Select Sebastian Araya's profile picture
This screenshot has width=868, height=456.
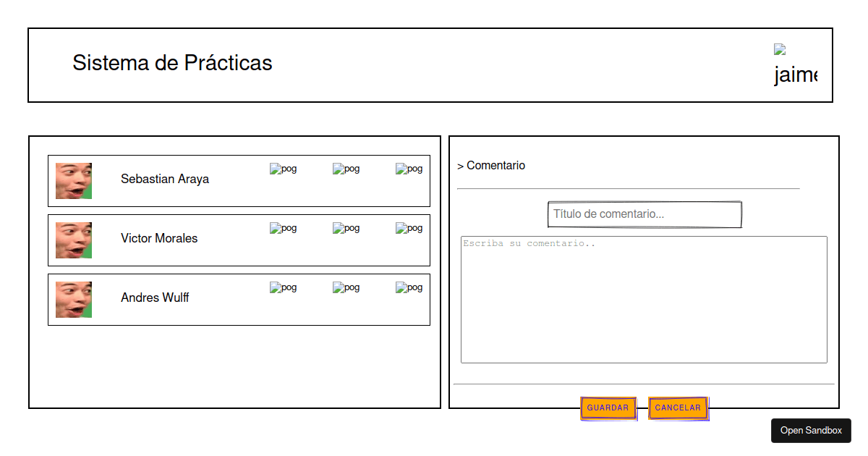tap(73, 181)
